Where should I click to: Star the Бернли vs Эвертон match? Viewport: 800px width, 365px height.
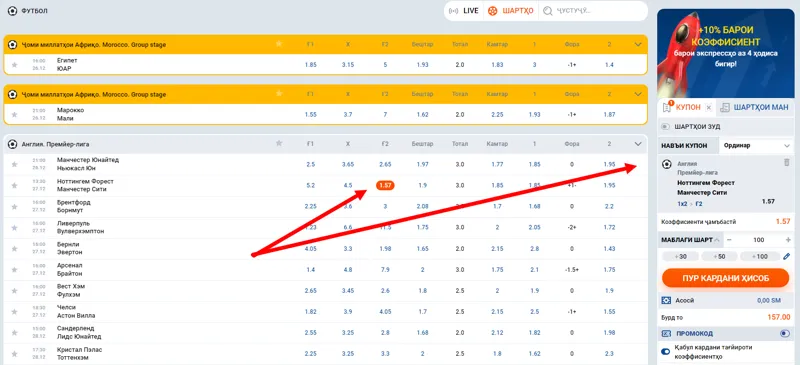click(14, 249)
